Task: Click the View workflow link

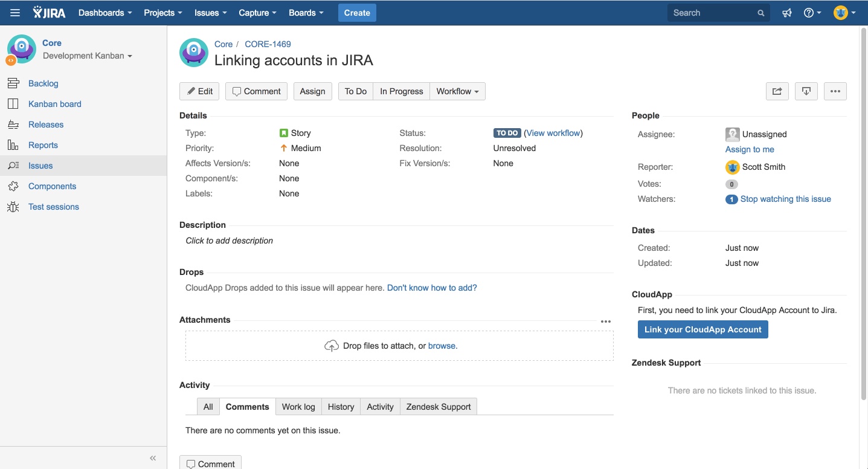Action: pyautogui.click(x=553, y=133)
